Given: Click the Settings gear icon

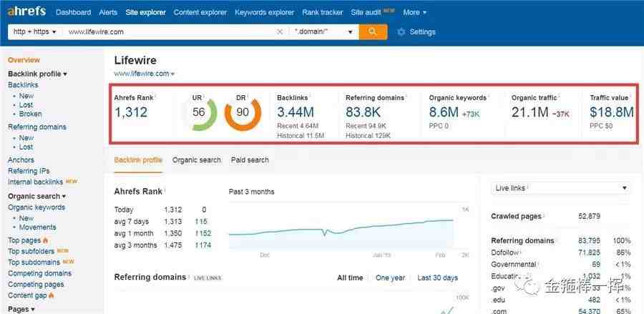Looking at the screenshot, I should tap(401, 32).
